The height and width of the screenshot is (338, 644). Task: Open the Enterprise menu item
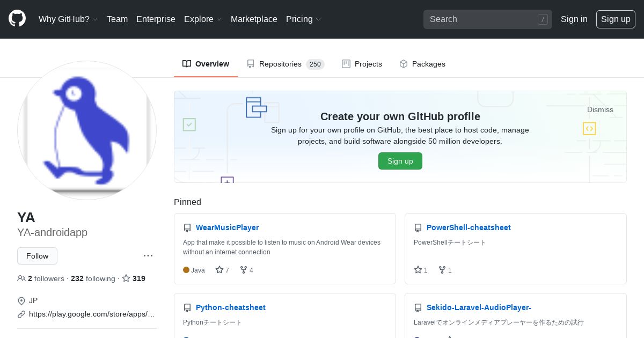pyautogui.click(x=156, y=19)
